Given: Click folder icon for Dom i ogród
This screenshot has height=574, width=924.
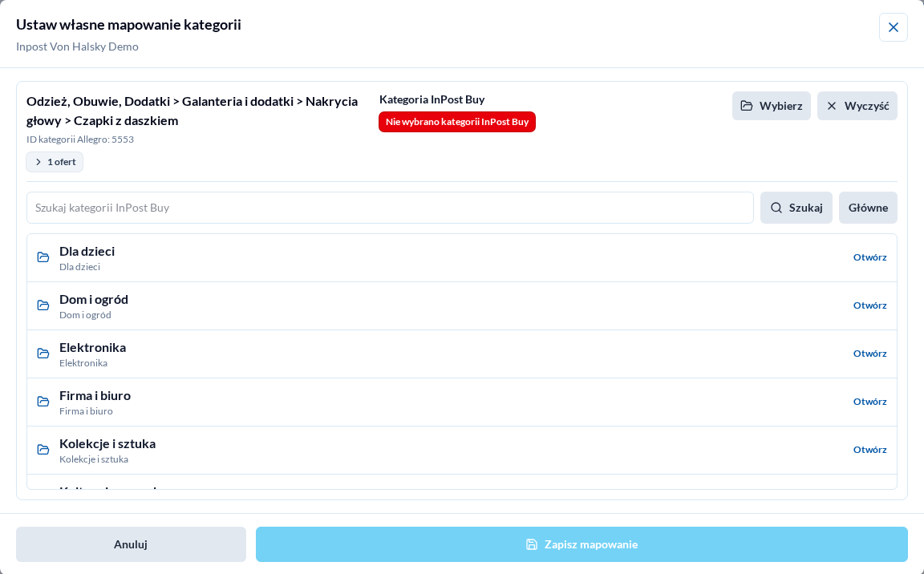Looking at the screenshot, I should pos(43,305).
